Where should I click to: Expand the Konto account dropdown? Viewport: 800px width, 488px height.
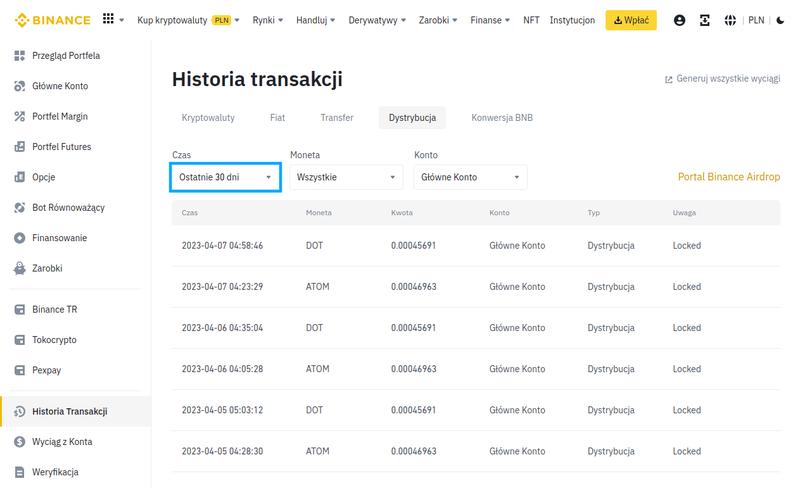469,177
